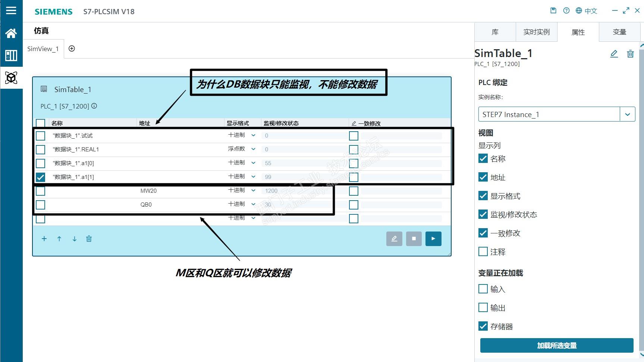Check the "数据块_1".REAL1 row checkbox
Image resolution: width=644 pixels, height=362 pixels.
pyautogui.click(x=41, y=149)
